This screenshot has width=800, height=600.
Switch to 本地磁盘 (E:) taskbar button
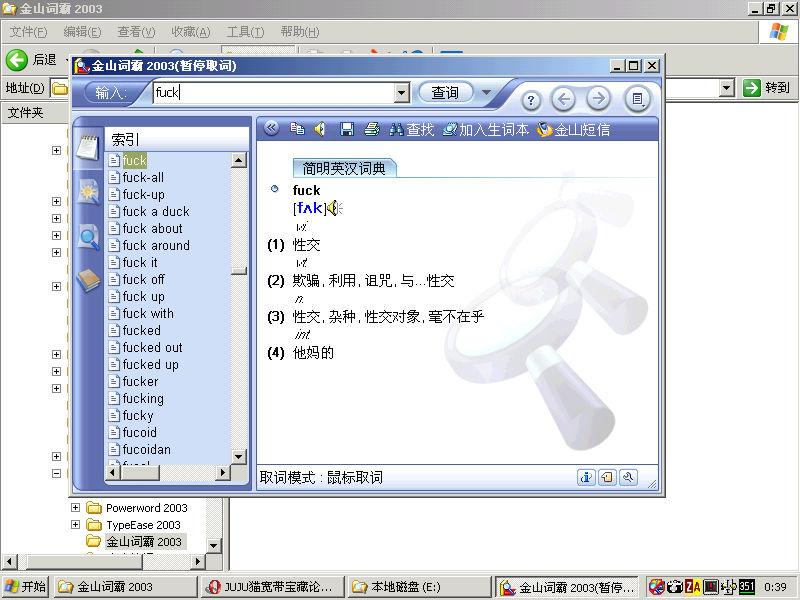tap(419, 587)
